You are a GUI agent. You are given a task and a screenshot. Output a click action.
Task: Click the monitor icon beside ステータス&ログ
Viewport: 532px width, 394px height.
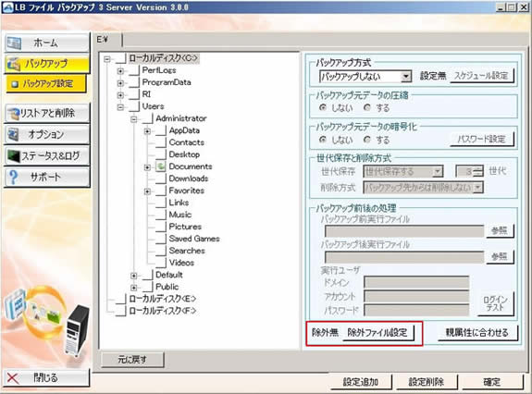[14, 156]
